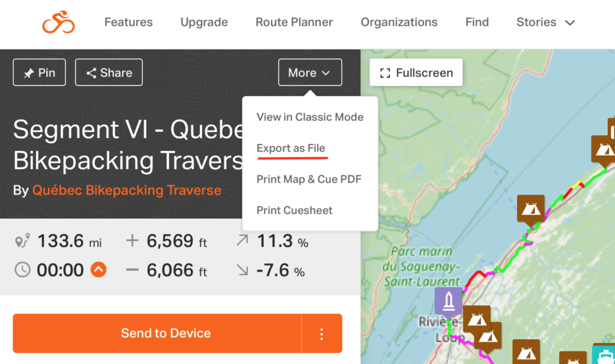Click the orange cyclist logo
The height and width of the screenshot is (364, 615).
[x=58, y=22]
